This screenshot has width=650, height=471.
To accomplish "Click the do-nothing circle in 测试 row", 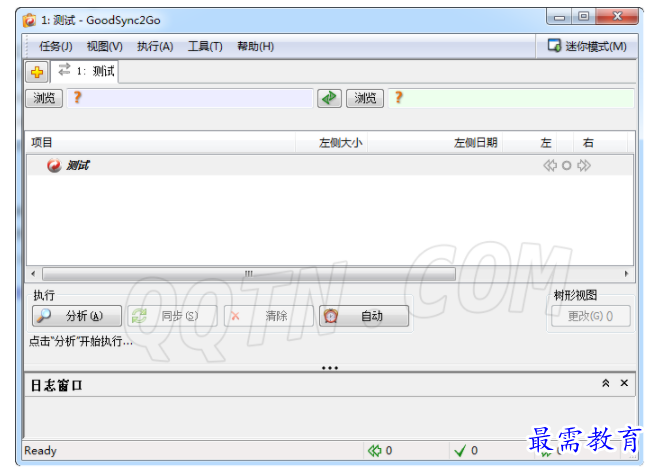I will pyautogui.click(x=566, y=165).
